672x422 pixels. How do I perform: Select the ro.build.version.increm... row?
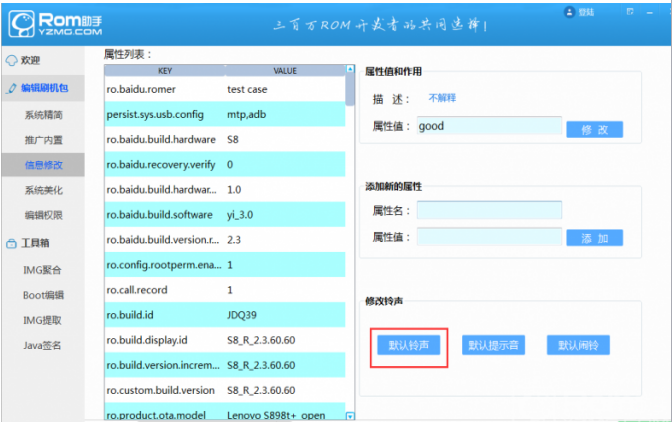click(225, 365)
